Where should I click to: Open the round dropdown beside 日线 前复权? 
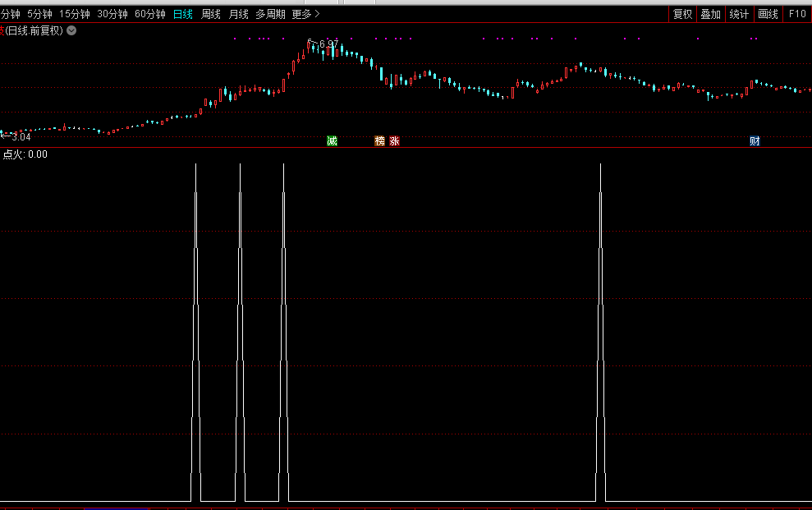(x=71, y=30)
